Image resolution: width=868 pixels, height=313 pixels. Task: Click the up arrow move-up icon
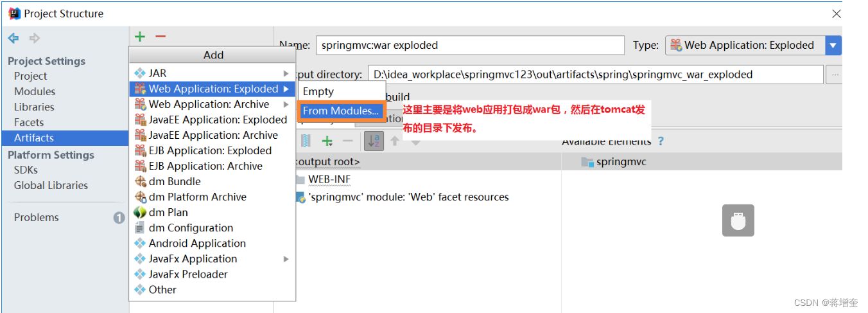tap(395, 141)
